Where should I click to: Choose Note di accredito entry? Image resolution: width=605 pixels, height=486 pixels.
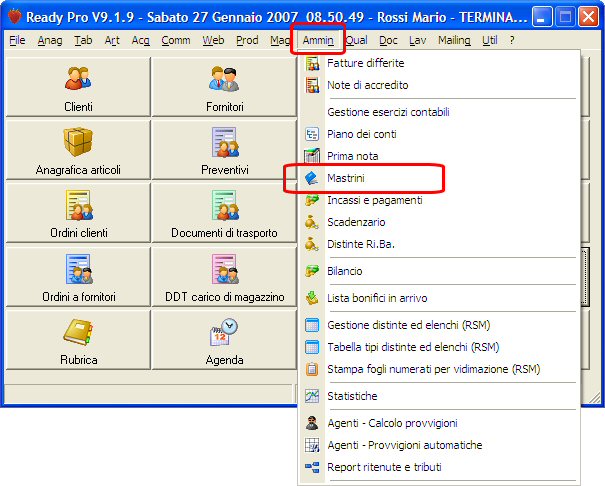[x=439, y=85]
